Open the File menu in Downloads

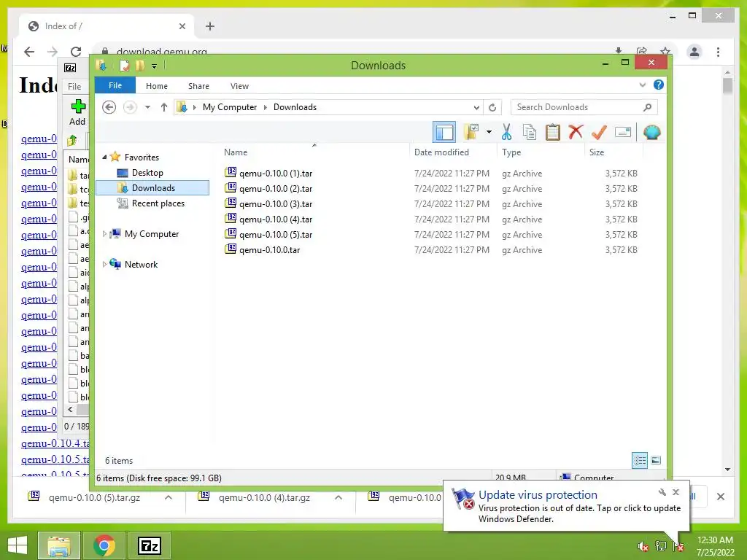pyautogui.click(x=115, y=85)
